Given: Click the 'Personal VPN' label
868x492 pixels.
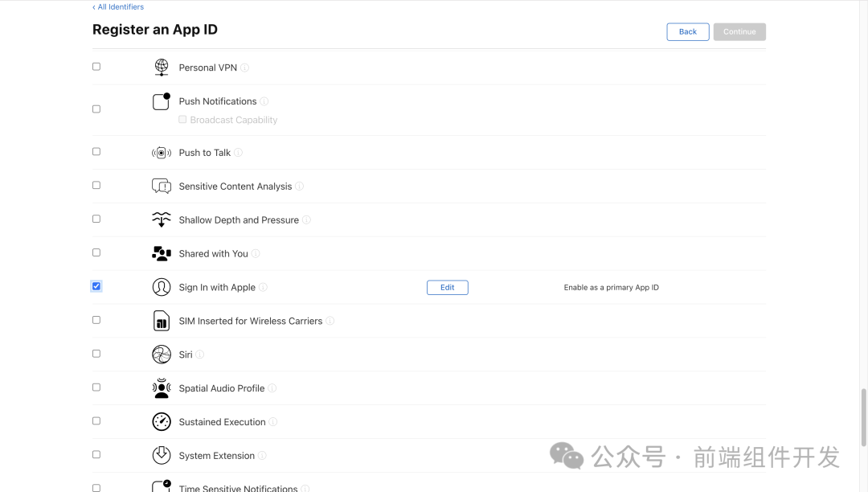Looking at the screenshot, I should 207,68.
